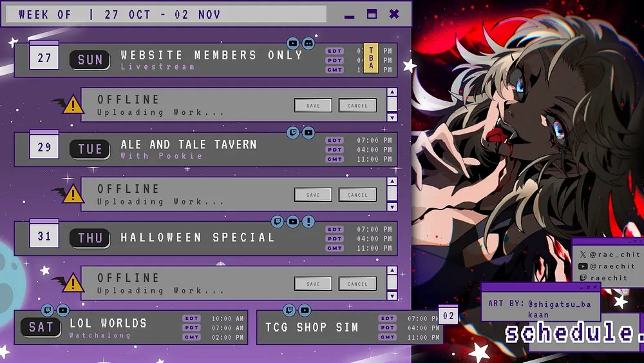Click the "LOL WORLDS" title
Viewport: 644px width, 363px height.
108,323
